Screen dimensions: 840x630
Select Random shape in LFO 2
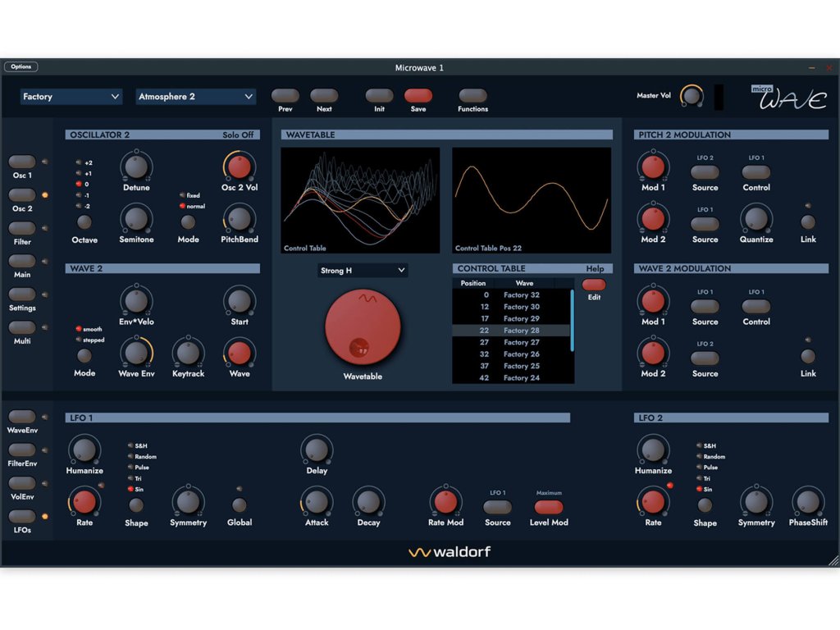coord(699,456)
